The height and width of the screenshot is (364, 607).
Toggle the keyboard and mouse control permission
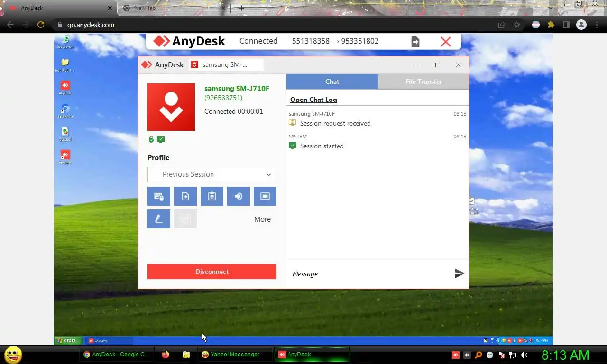pos(159,196)
